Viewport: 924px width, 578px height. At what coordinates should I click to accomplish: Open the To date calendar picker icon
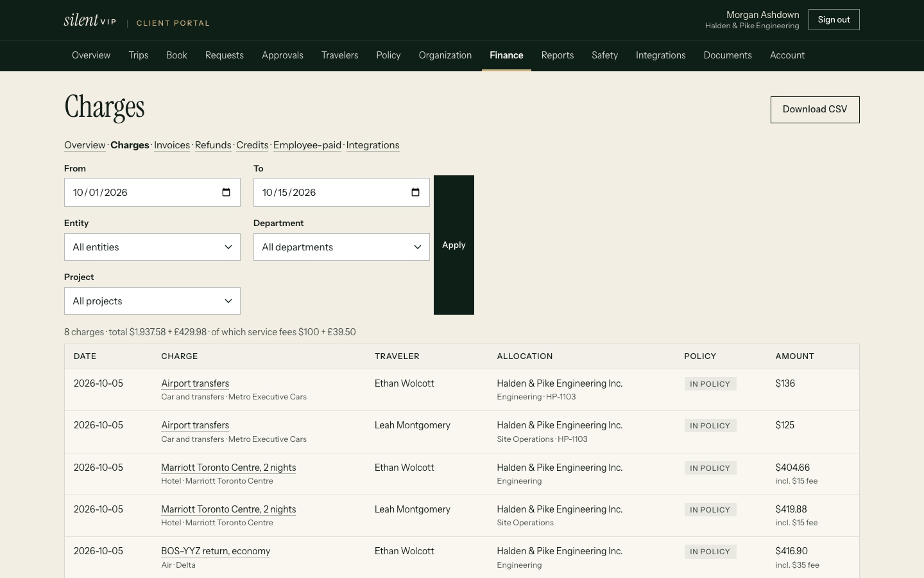(x=415, y=193)
